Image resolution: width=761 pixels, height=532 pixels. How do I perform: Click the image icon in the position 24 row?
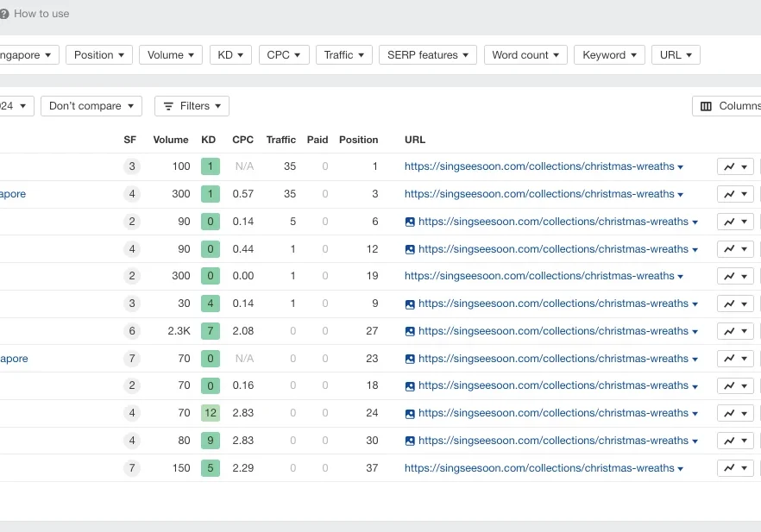click(x=410, y=414)
